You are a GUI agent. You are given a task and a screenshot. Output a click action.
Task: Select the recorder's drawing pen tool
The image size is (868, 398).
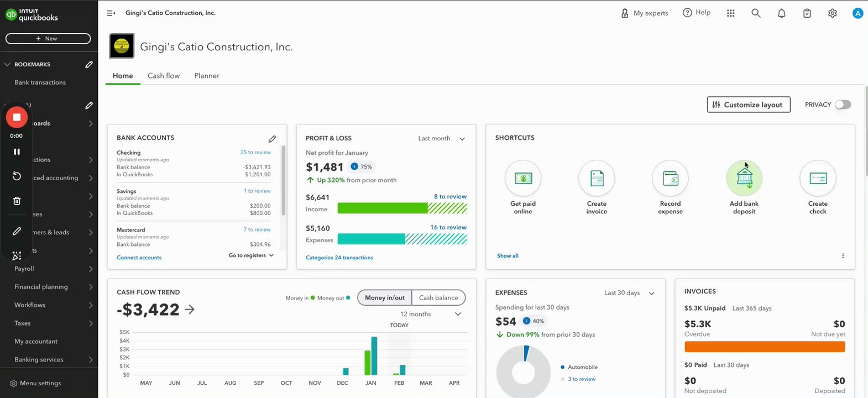click(x=17, y=231)
